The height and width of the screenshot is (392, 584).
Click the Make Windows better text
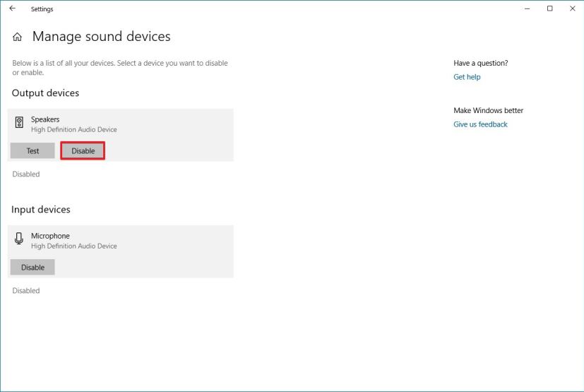tap(488, 110)
